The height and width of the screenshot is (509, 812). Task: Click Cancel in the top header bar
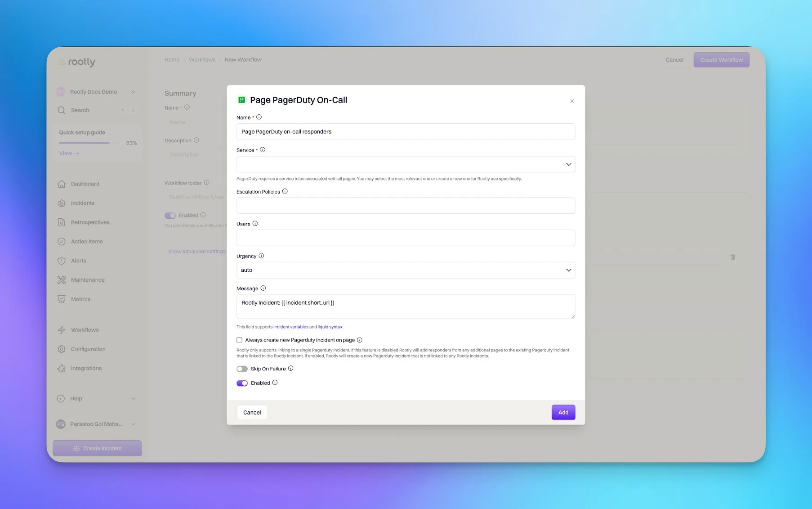pyautogui.click(x=674, y=60)
